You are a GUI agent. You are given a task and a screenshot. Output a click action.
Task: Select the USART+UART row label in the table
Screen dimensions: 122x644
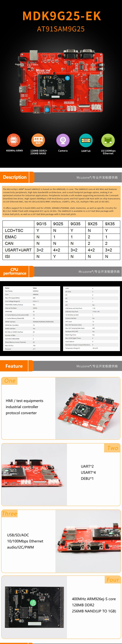click(x=18, y=250)
